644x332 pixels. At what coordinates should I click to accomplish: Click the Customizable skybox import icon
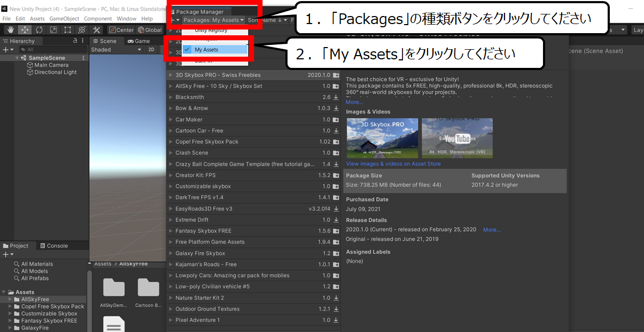point(336,187)
